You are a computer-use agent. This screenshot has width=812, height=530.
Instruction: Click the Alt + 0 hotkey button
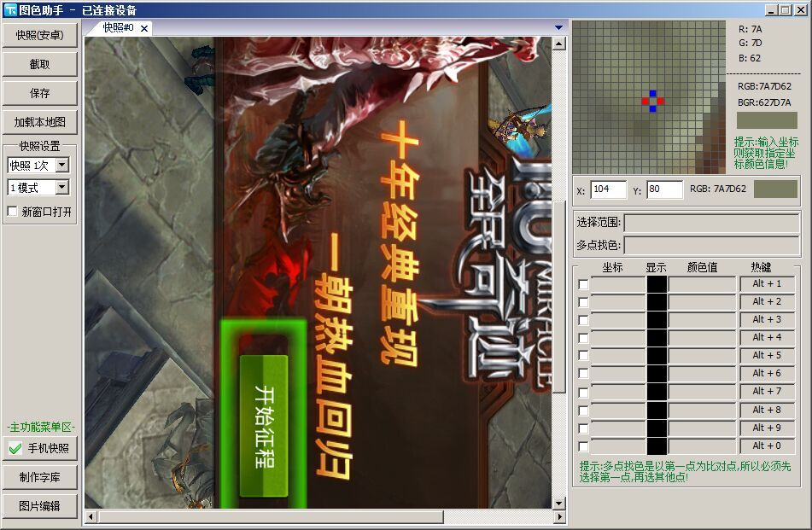(767, 446)
